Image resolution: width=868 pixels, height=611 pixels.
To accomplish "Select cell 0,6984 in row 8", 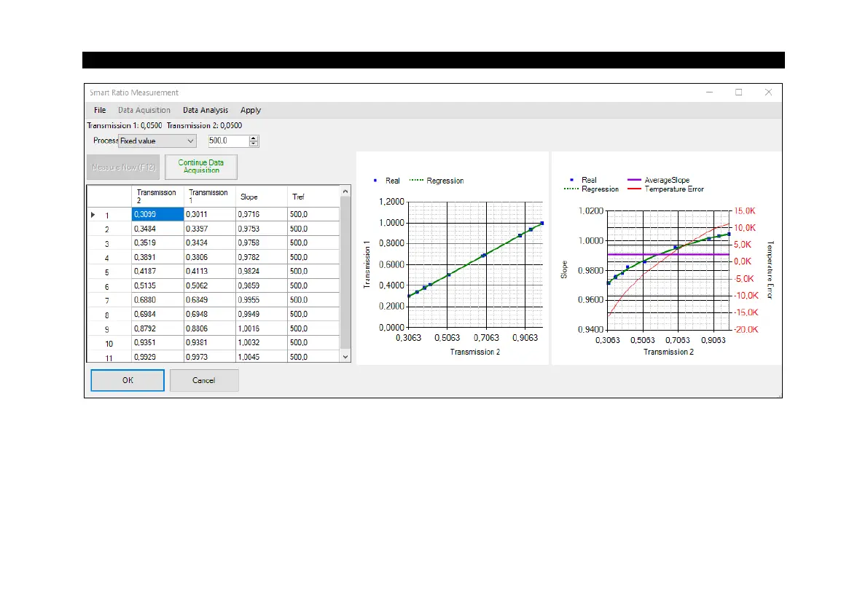I will tap(157, 314).
